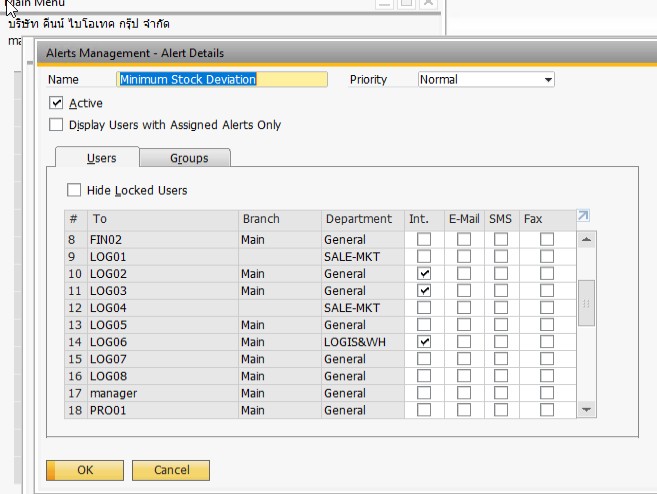Click the Int. column header

click(x=424, y=219)
